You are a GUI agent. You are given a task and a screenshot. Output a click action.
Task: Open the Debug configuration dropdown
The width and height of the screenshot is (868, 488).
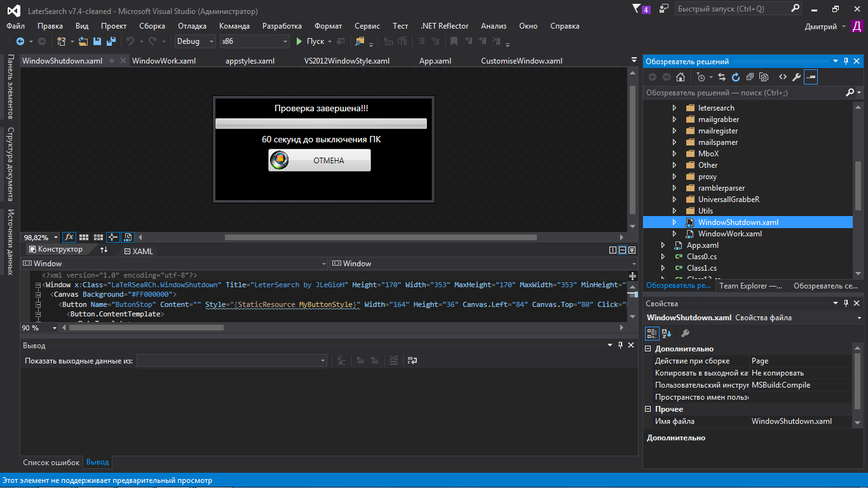[196, 41]
